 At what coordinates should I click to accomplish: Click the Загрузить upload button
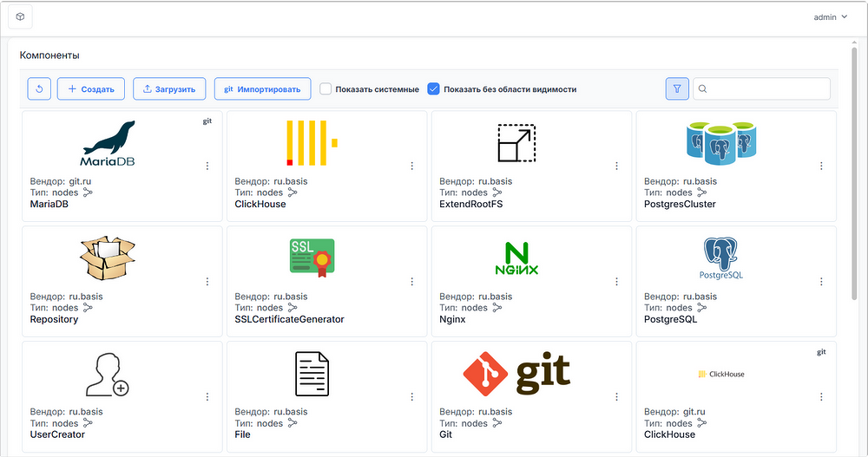tap(169, 89)
